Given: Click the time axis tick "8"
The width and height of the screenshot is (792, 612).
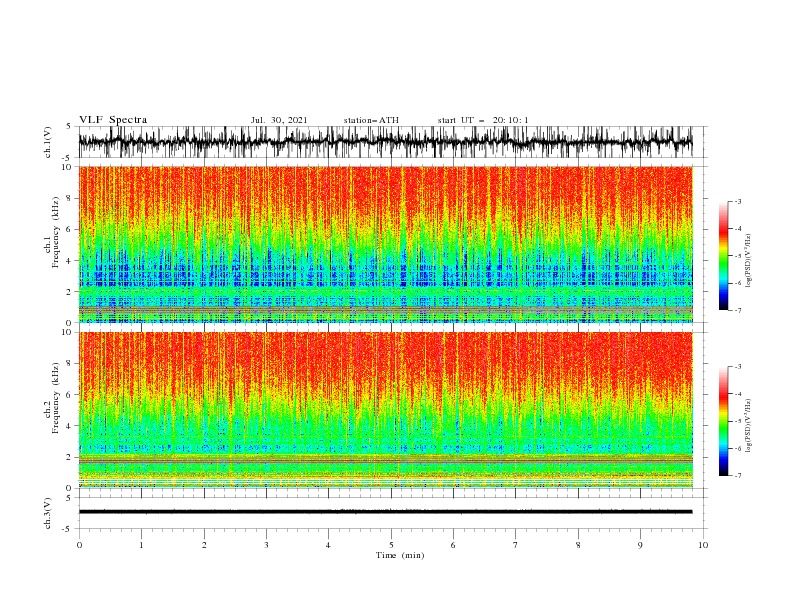Looking at the screenshot, I should pos(578,545).
